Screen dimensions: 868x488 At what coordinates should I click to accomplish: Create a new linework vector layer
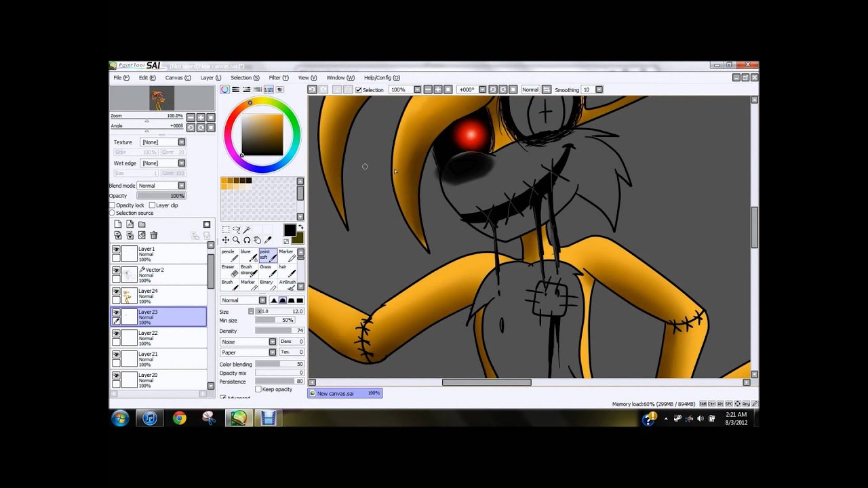[x=130, y=224]
